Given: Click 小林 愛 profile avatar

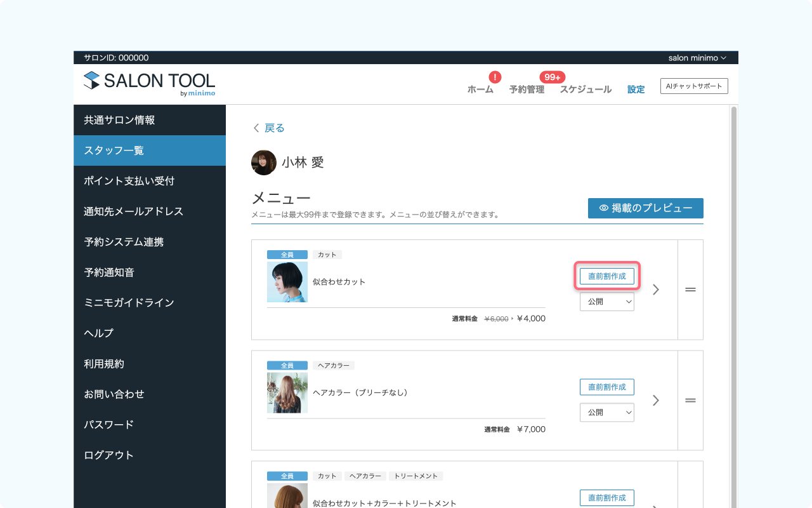Looking at the screenshot, I should pos(264,163).
